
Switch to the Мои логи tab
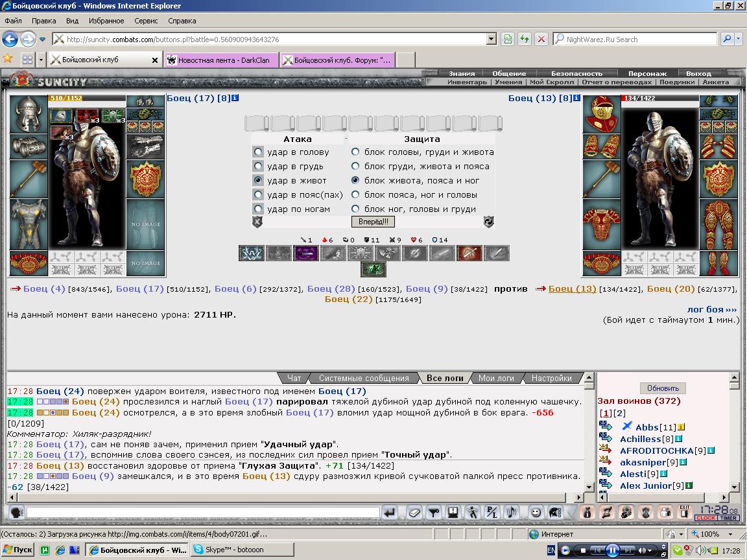coord(496,378)
